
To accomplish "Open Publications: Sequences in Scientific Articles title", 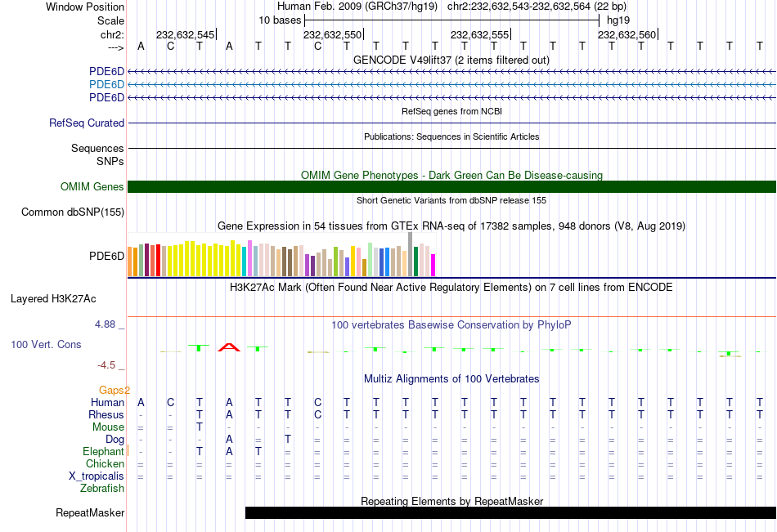I will (451, 136).
